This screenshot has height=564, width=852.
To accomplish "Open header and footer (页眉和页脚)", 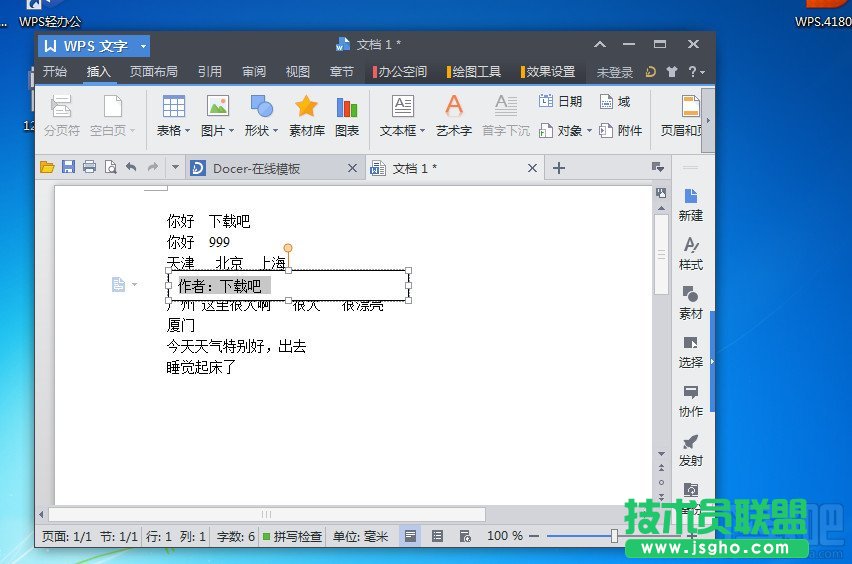I will (x=681, y=116).
